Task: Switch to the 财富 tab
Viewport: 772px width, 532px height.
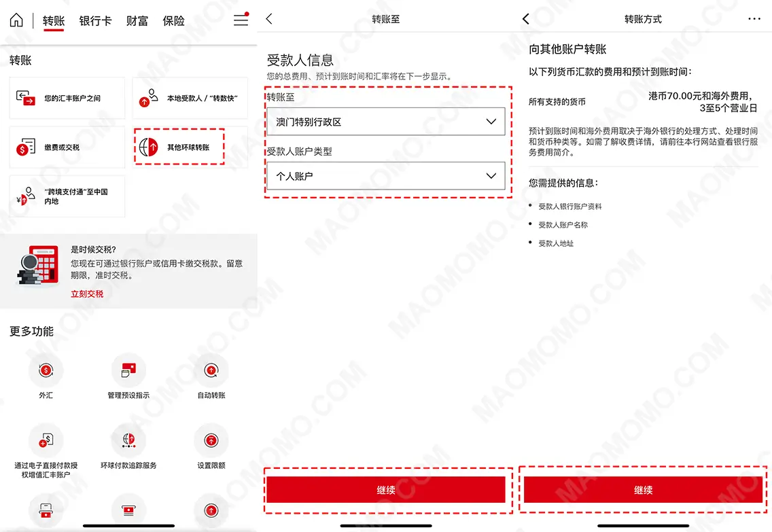Action: [137, 21]
